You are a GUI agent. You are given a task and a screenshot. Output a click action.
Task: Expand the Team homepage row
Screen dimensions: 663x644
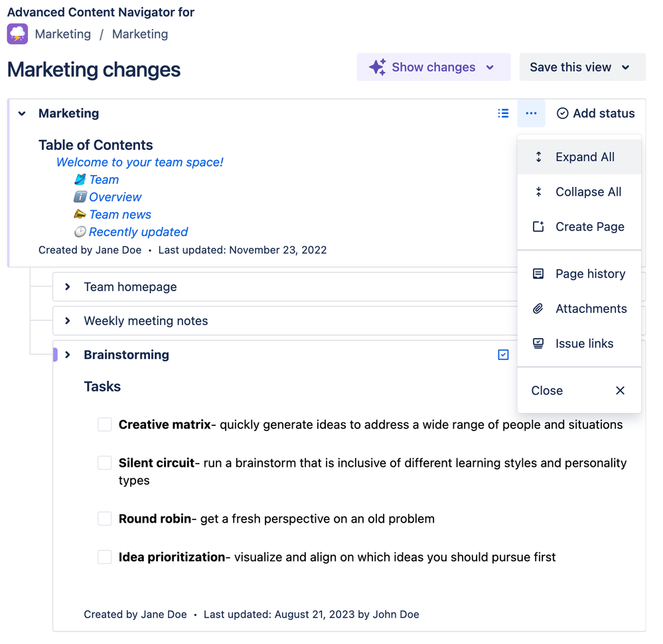point(68,287)
